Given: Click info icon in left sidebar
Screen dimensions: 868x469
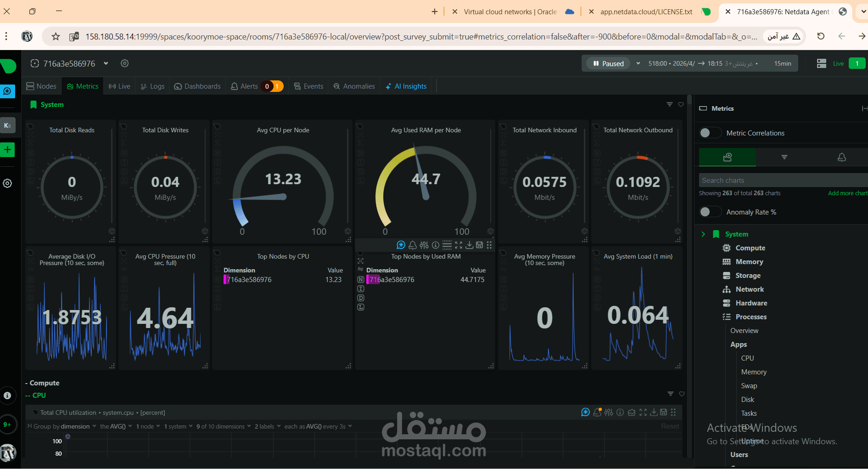Looking at the screenshot, I should tap(7, 396).
